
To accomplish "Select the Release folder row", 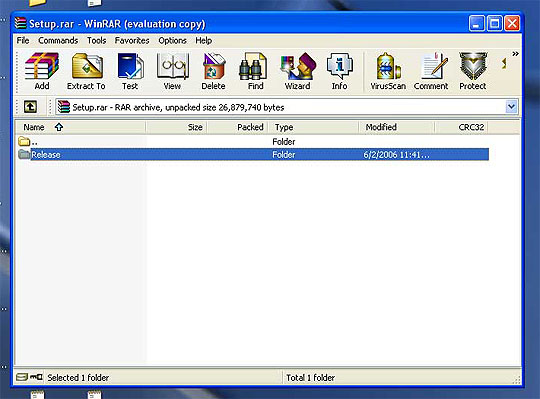I will pos(252,155).
